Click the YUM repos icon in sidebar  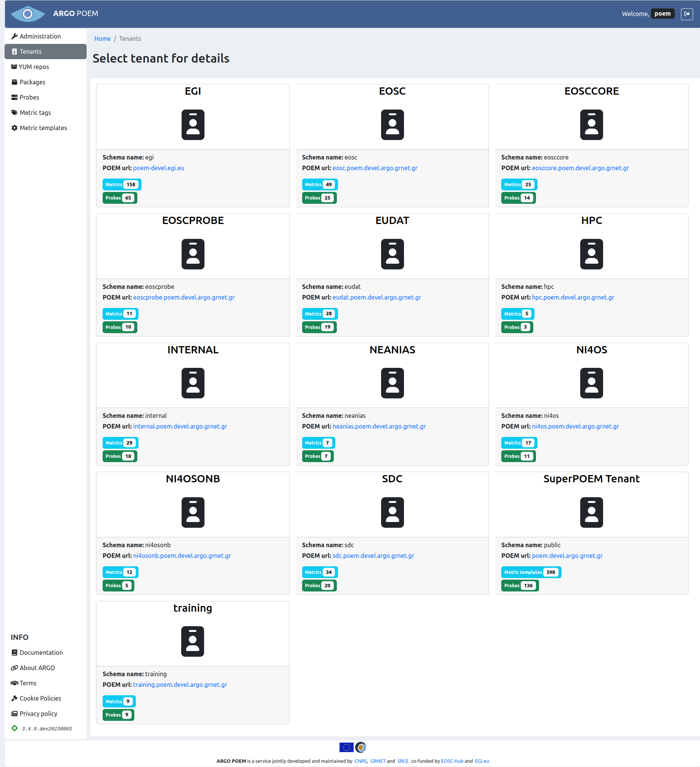coord(14,67)
